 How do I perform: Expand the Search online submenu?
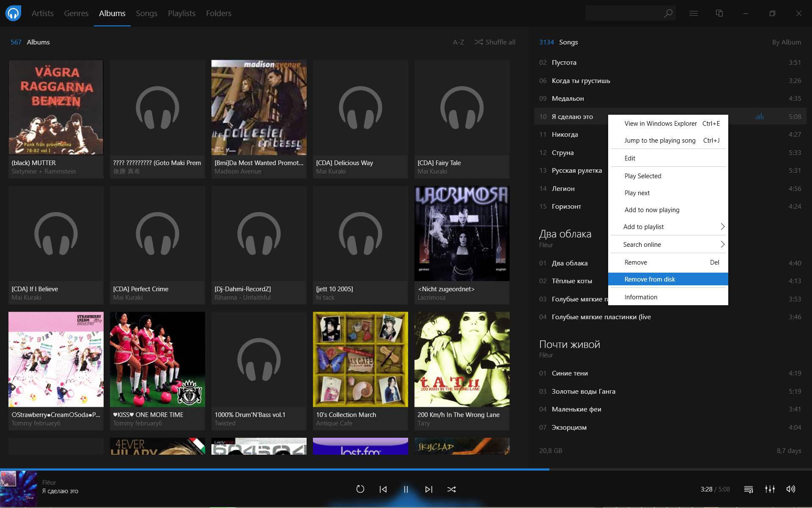click(x=668, y=244)
